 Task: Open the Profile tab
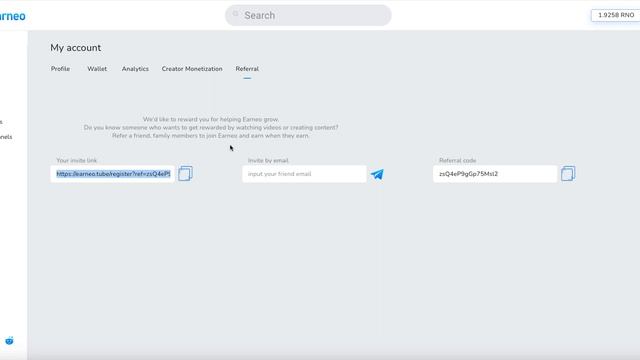(x=60, y=69)
